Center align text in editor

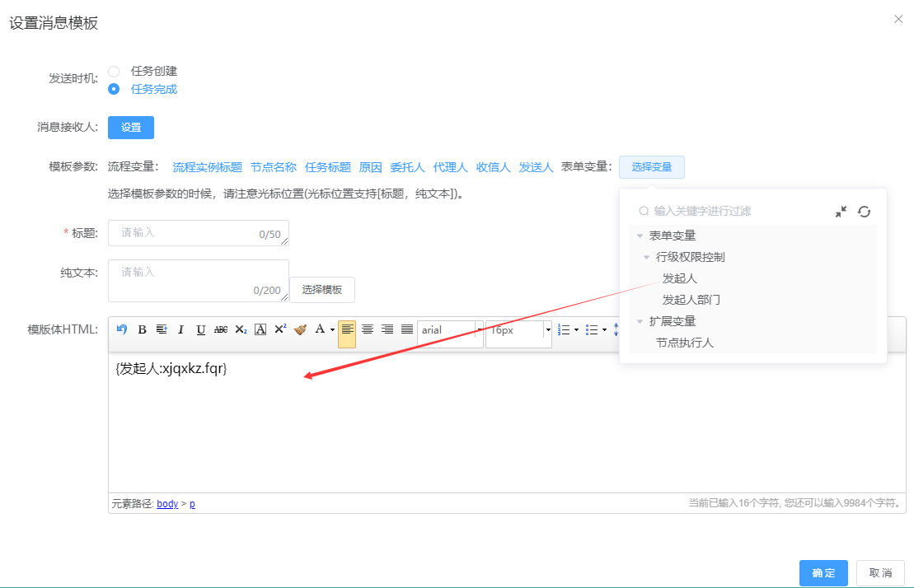click(368, 329)
